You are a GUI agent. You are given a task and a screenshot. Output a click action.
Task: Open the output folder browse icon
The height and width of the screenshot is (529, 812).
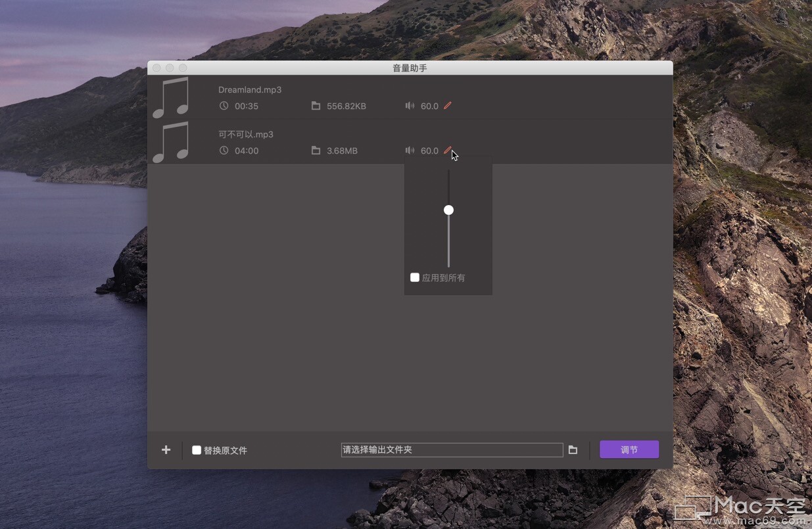click(573, 450)
